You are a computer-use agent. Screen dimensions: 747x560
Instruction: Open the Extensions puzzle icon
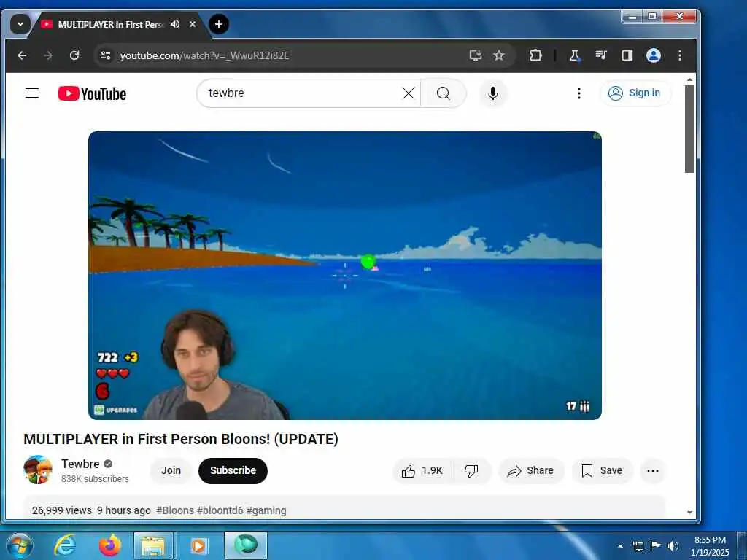tap(535, 55)
